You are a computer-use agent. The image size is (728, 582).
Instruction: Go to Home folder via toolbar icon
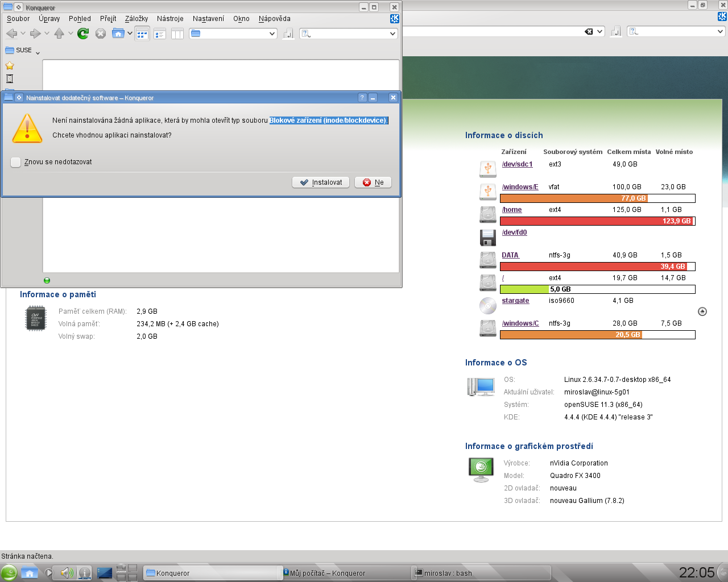coord(118,34)
